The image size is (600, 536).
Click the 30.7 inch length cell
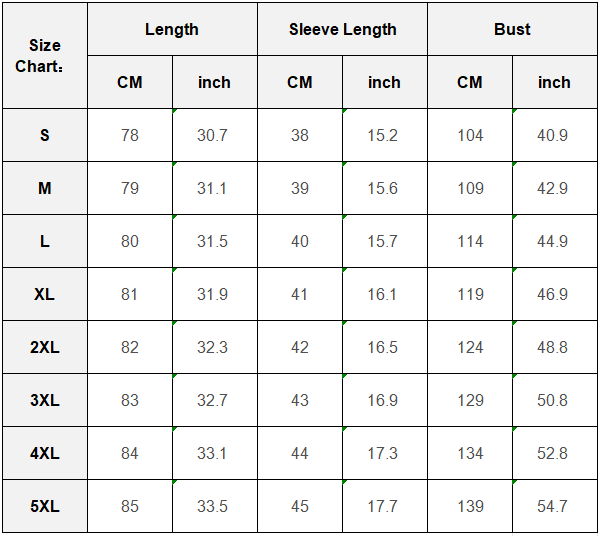point(213,135)
